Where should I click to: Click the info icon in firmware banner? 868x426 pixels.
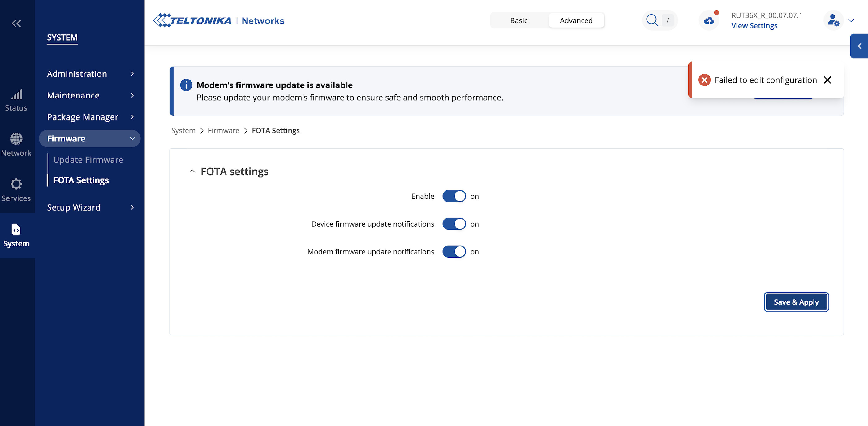point(186,85)
